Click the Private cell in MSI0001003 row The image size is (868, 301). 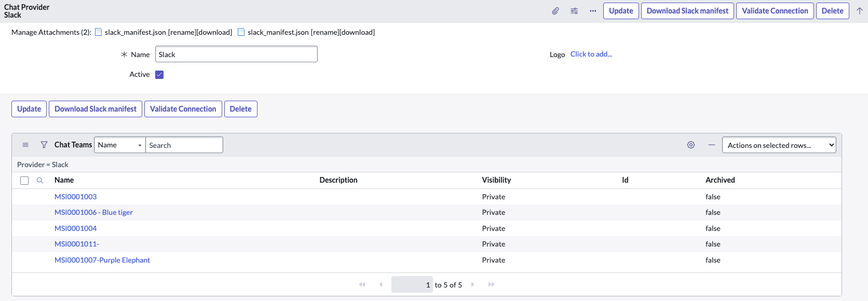click(494, 197)
